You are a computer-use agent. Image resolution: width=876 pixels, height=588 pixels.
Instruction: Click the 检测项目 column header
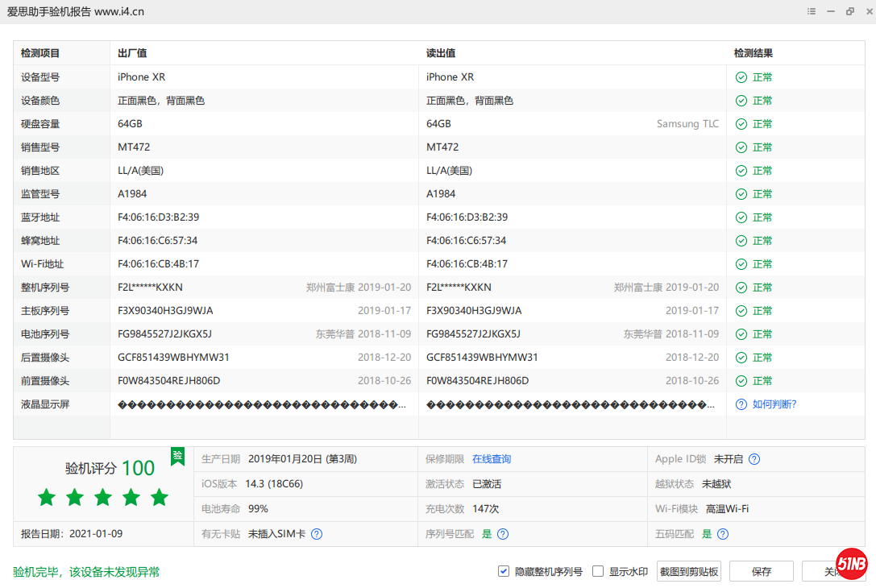[x=40, y=53]
